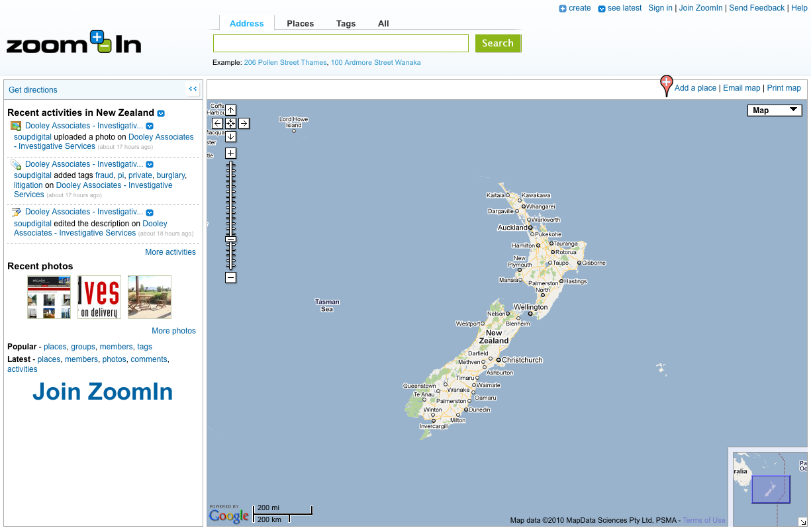Click Popular groups link
Screen dimensions: 811x532
coord(83,347)
